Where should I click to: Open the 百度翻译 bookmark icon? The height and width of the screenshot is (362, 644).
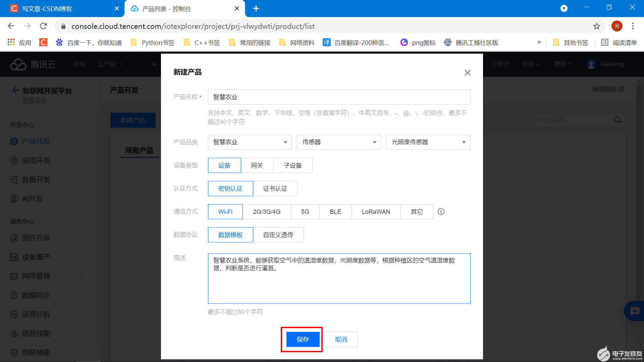(326, 43)
